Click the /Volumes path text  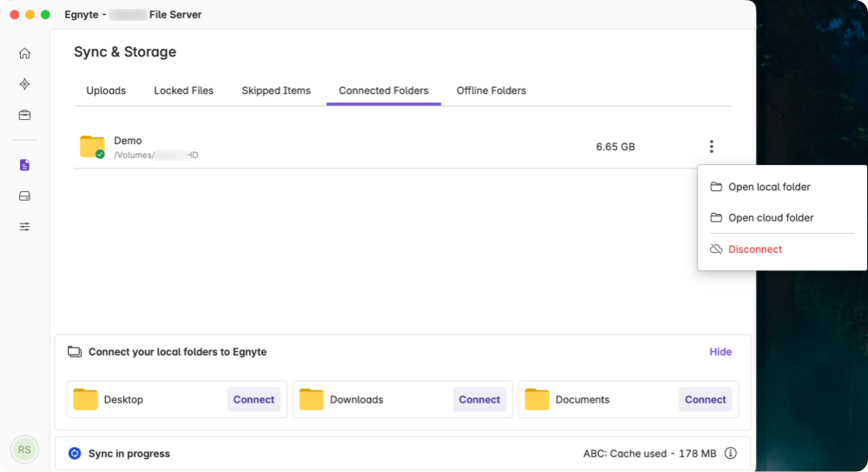(156, 155)
